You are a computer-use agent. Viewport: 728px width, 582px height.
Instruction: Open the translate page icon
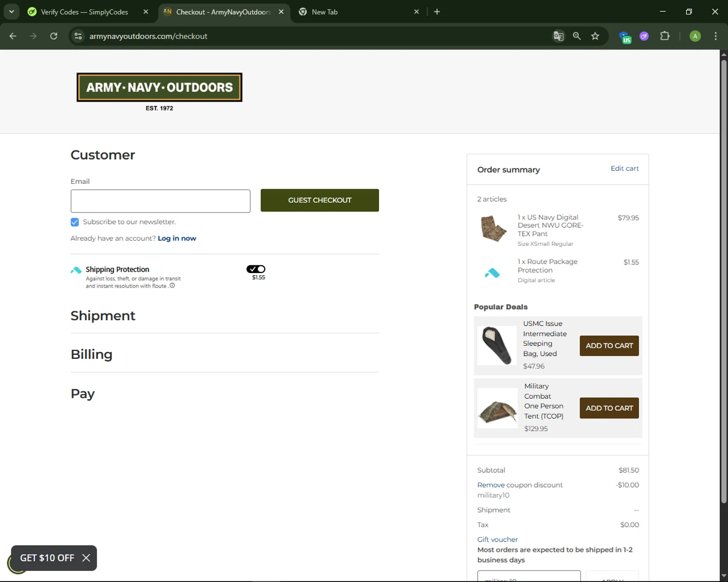pos(559,36)
